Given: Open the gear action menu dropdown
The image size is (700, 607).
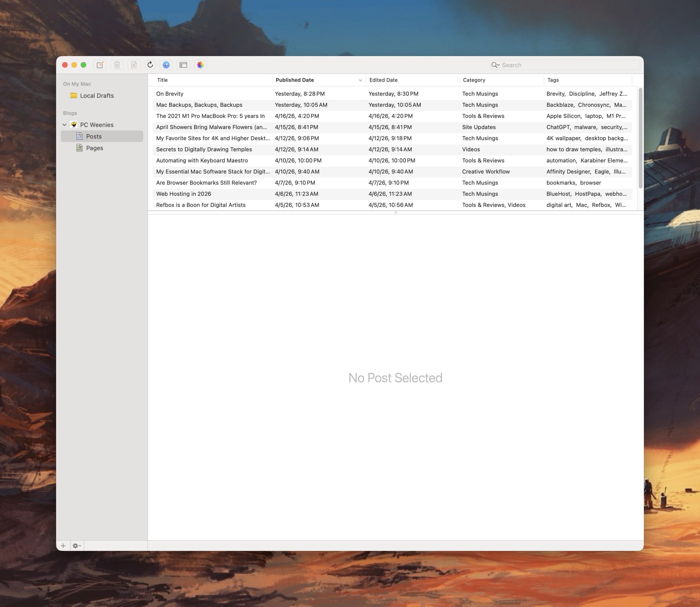Looking at the screenshot, I should 77,546.
